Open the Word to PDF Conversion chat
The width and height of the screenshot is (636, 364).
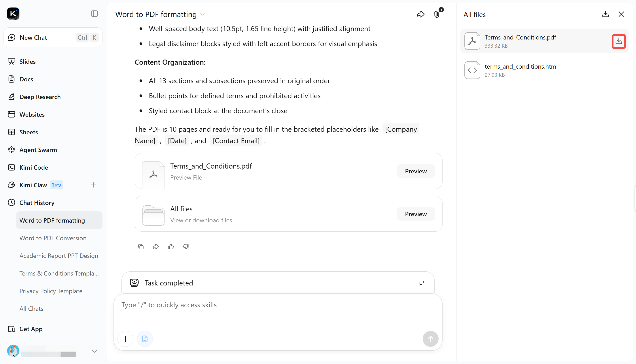(53, 238)
